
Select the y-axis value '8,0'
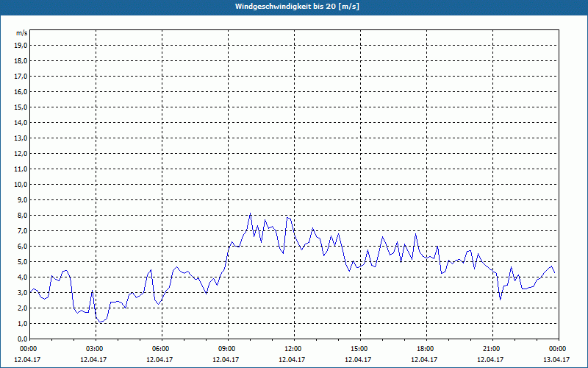[x=23, y=215]
